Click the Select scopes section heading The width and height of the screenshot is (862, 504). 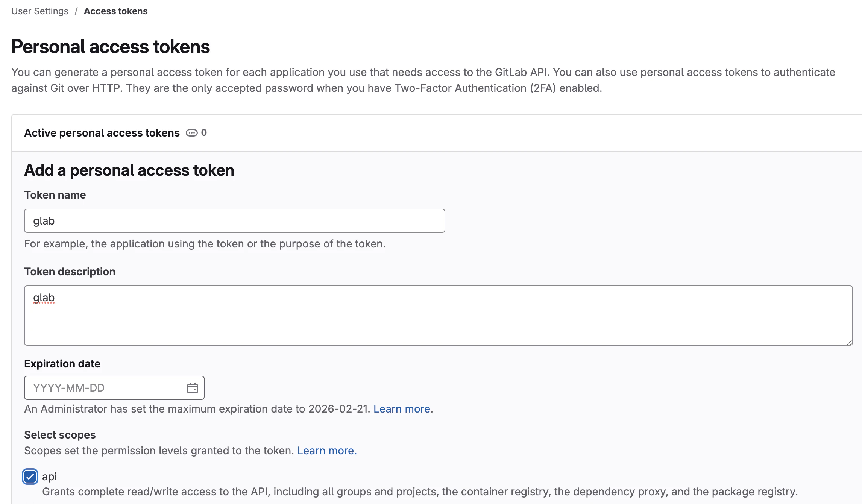(x=60, y=435)
